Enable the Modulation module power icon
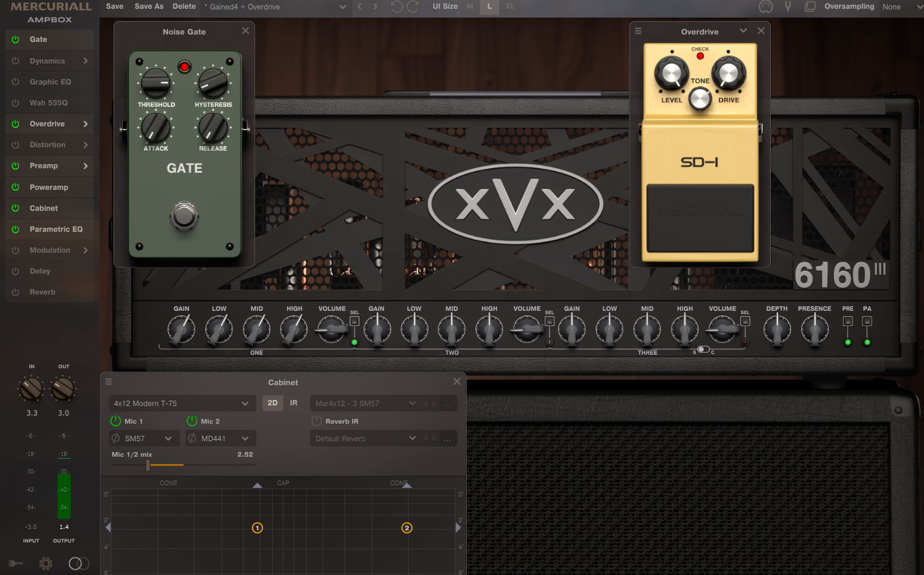924x575 pixels. 15,250
